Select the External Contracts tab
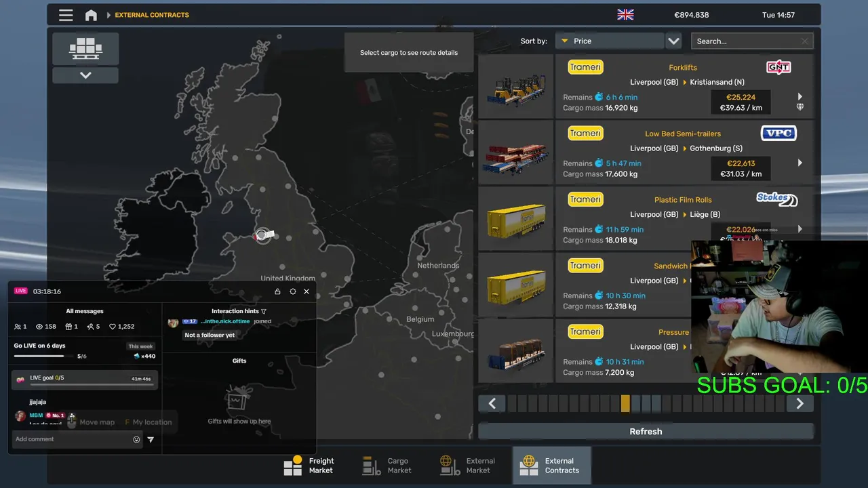This screenshot has height=488, width=868. (x=551, y=466)
